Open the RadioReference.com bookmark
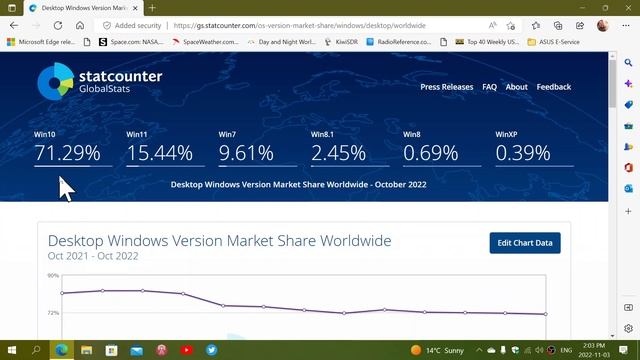Screen dimensions: 640x360 pos(398,42)
